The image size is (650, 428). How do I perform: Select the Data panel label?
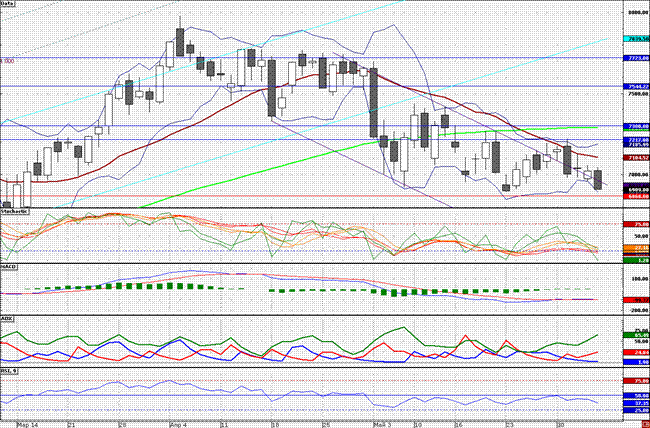(x=7, y=3)
